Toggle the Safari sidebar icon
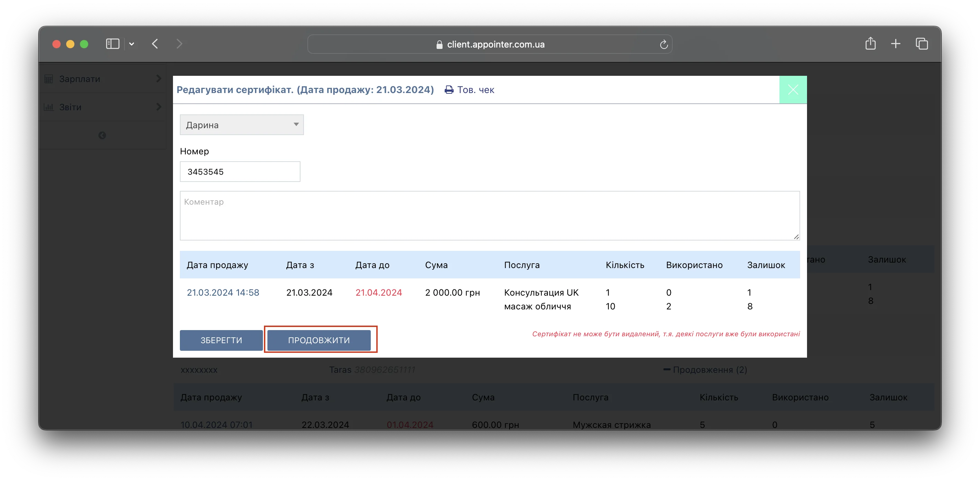 click(113, 44)
